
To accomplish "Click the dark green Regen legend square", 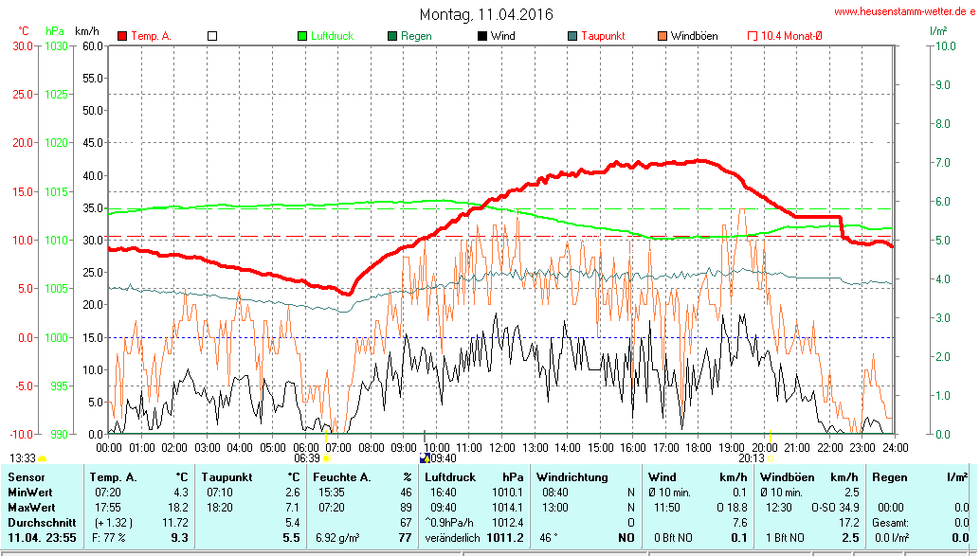I will (x=392, y=36).
